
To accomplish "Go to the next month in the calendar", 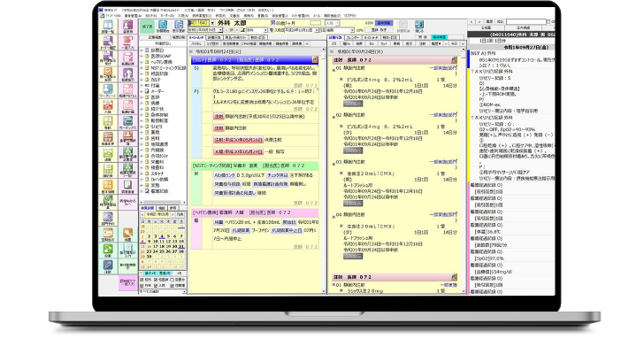I will click(x=172, y=214).
